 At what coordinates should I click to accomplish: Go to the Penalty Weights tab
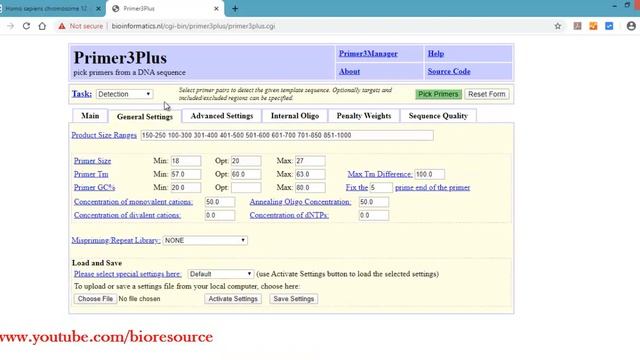coord(364,116)
